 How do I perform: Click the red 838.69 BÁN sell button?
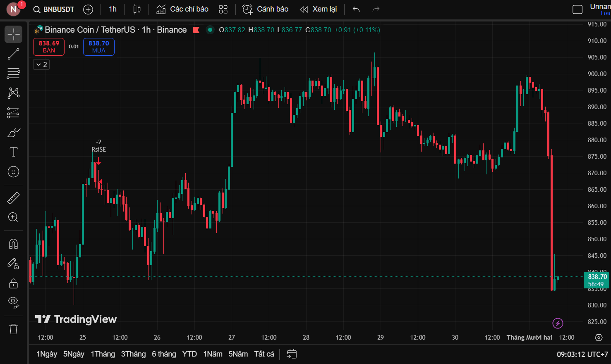point(49,47)
